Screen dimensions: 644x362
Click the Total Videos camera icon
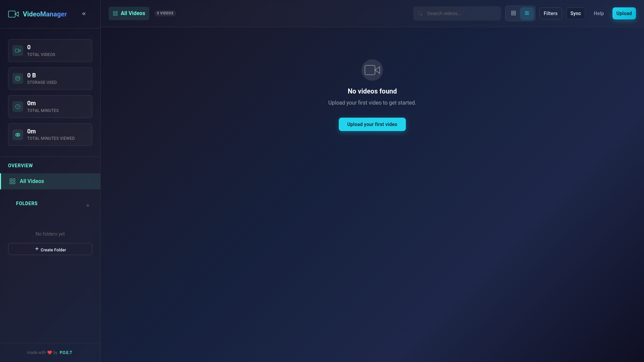18,51
